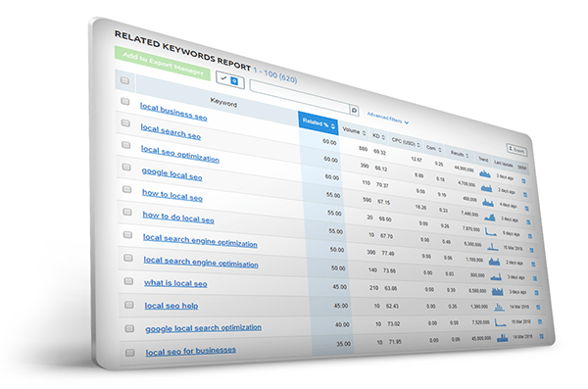Open SERP icon for local business seo row
The height and width of the screenshot is (389, 588).
click(x=523, y=181)
